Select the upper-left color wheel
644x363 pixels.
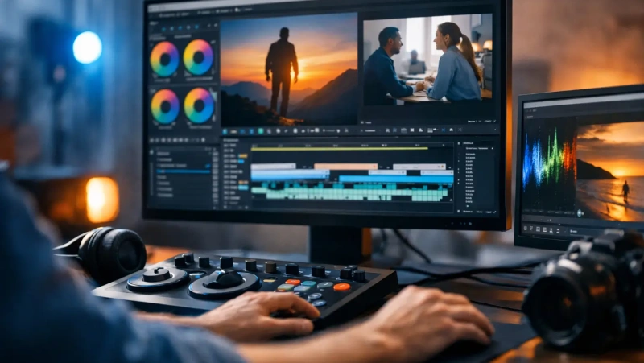(x=164, y=59)
